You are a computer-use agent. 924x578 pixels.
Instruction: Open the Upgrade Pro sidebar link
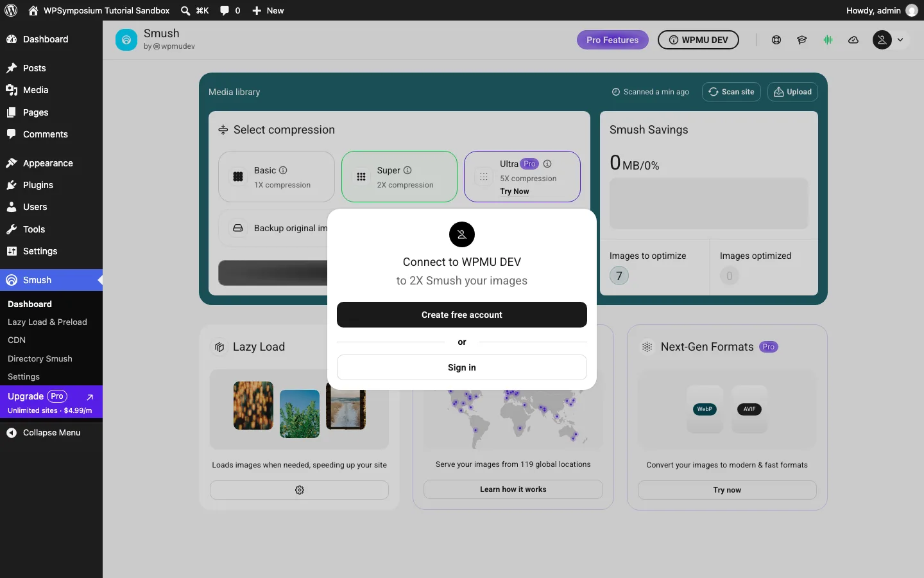[51, 402]
